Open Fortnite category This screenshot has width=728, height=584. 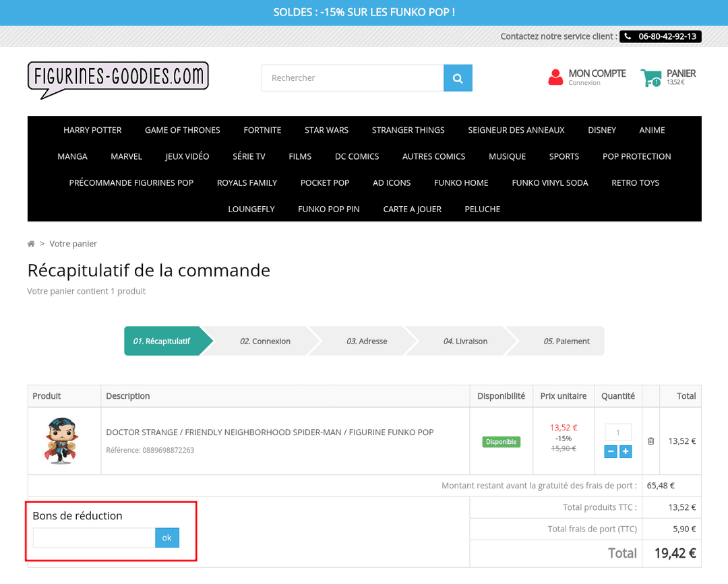coord(262,130)
